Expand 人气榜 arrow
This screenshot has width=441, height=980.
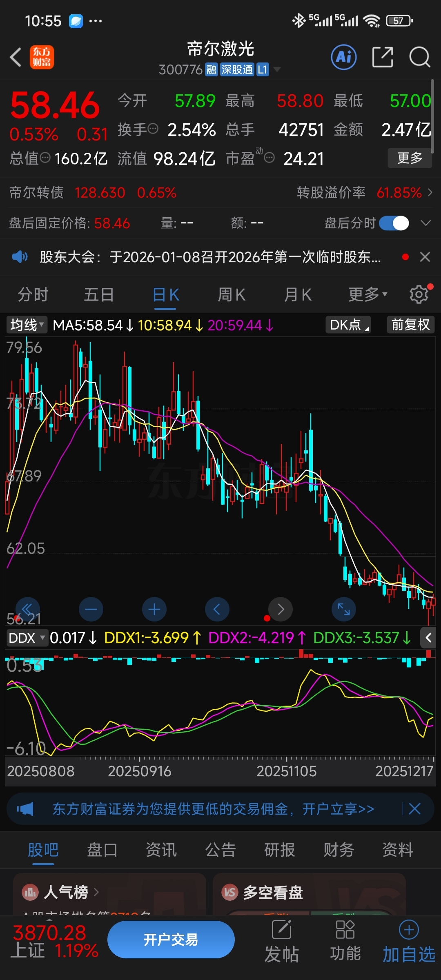pyautogui.click(x=96, y=892)
